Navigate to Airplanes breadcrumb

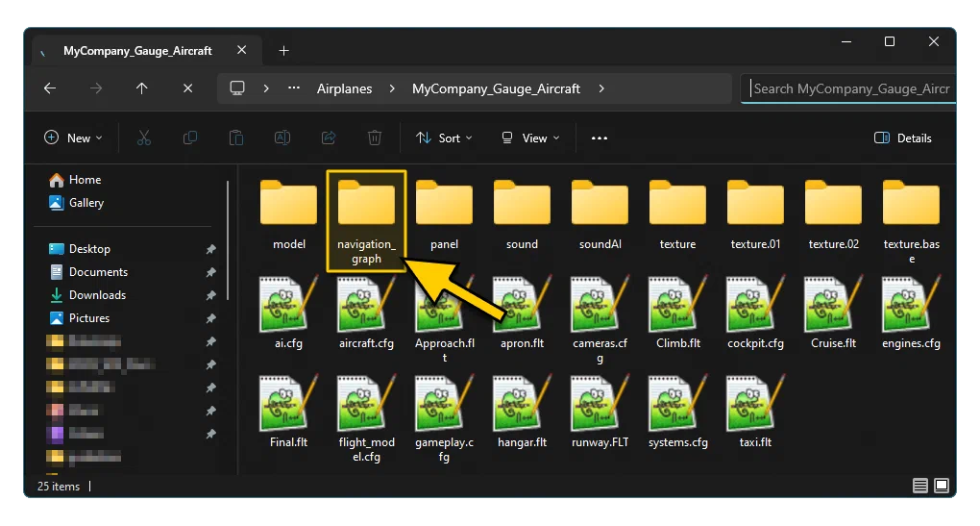[x=344, y=88]
